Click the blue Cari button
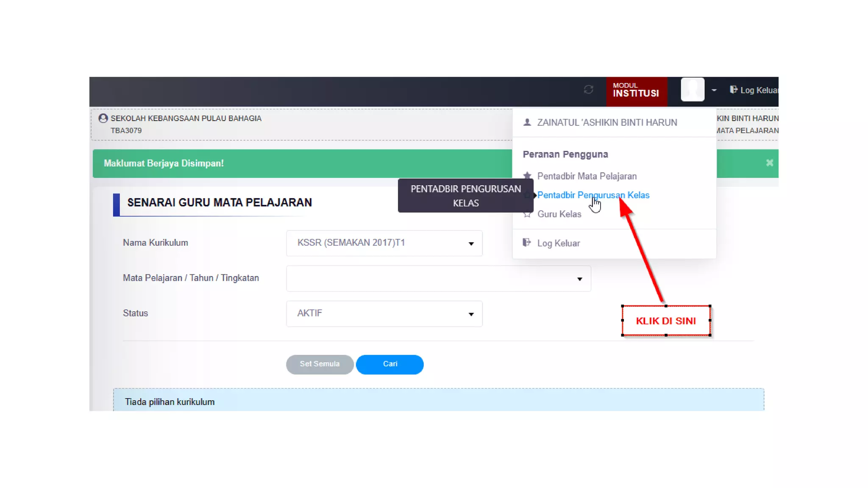The width and height of the screenshot is (868, 488). tap(389, 364)
